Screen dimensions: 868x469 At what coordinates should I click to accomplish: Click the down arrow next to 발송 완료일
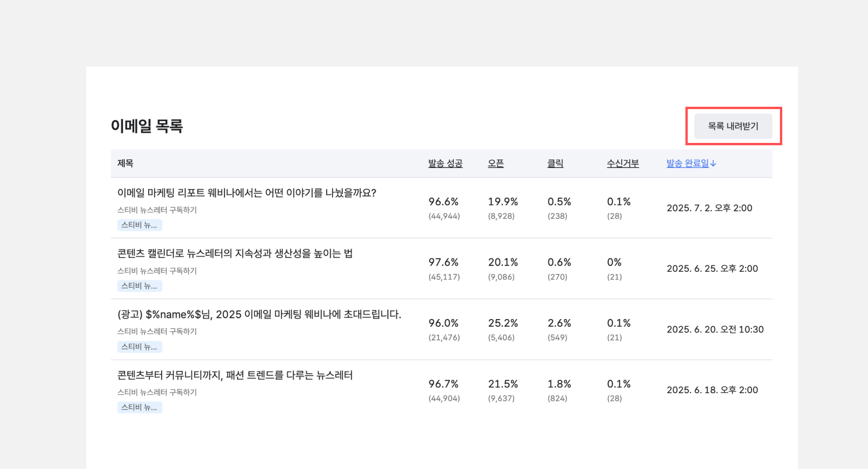coord(713,164)
